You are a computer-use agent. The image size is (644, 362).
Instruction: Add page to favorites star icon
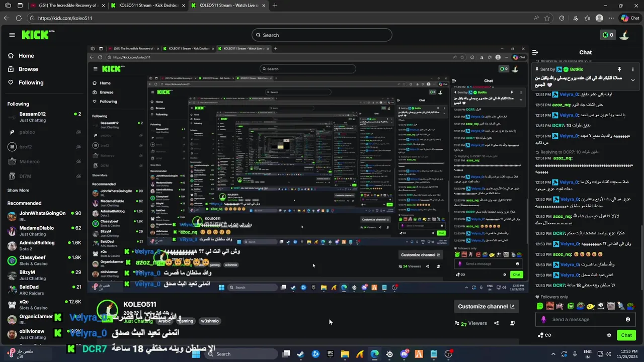point(547,18)
